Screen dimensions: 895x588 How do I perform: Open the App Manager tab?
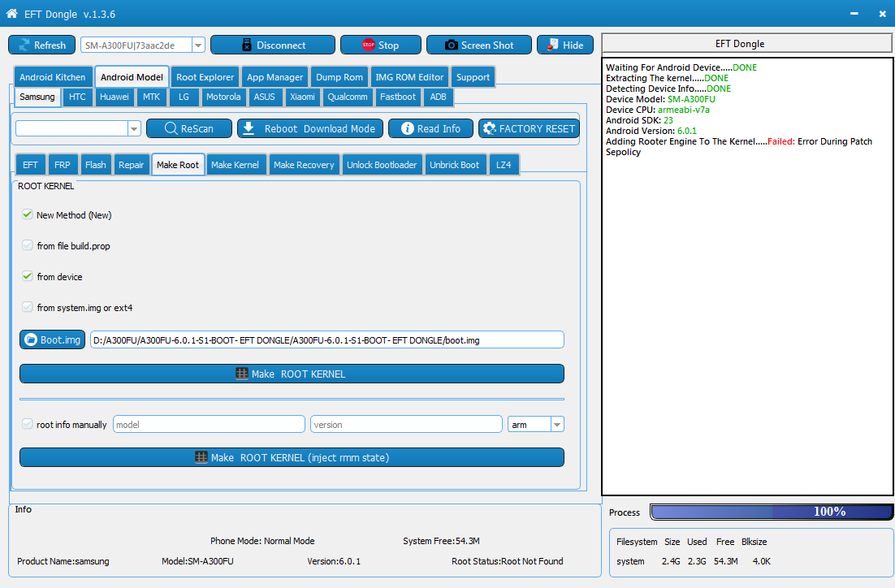click(275, 77)
